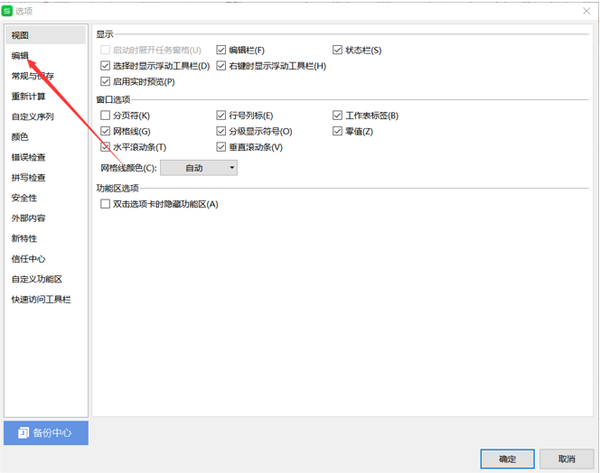
Task: Uncheck 垂直滚动条(V) option
Action: point(221,148)
